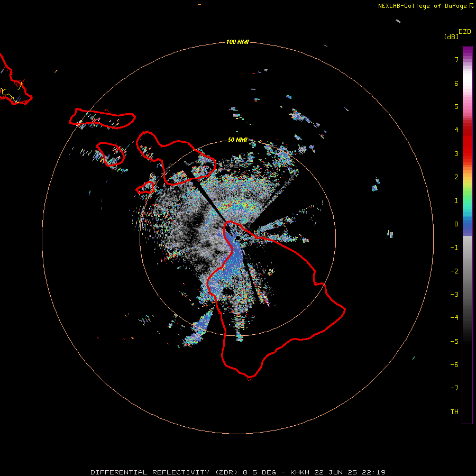Click the purple top of the color scale
This screenshot has height=476, width=476.
pos(467,52)
